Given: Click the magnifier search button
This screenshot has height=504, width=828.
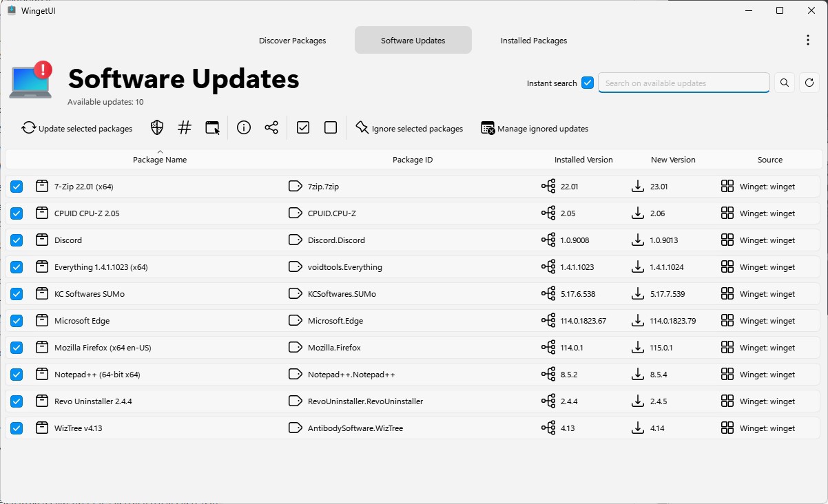Looking at the screenshot, I should click(785, 83).
